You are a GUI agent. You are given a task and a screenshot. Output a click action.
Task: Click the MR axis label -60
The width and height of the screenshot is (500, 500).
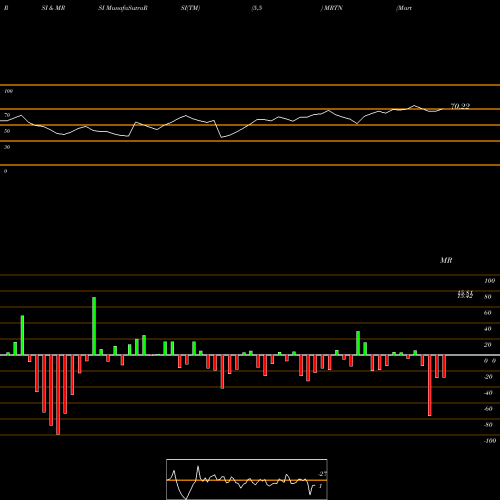[488, 409]
